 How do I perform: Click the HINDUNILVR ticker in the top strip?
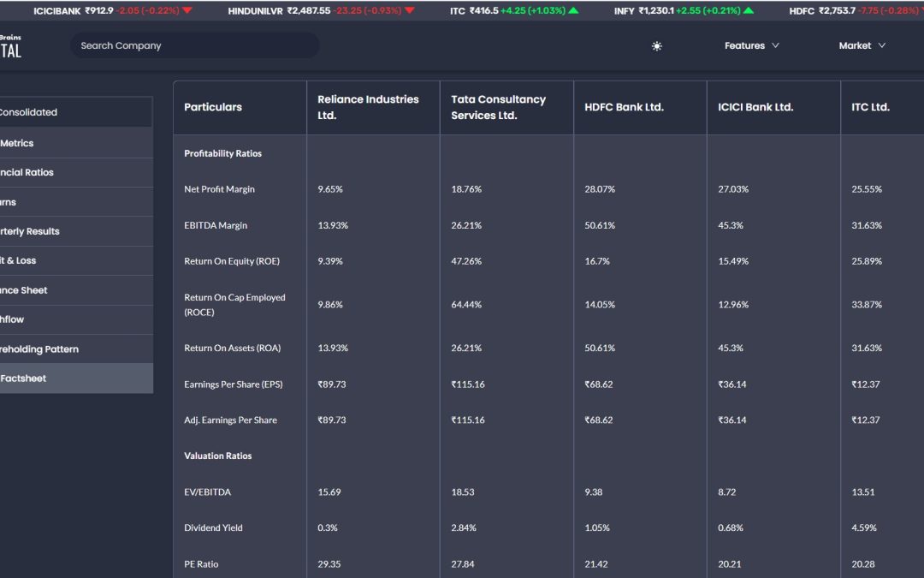click(x=321, y=10)
